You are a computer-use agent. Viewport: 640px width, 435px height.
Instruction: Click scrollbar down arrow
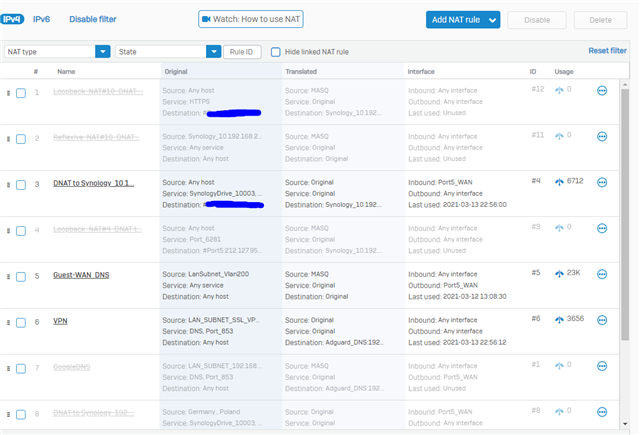[x=625, y=424]
